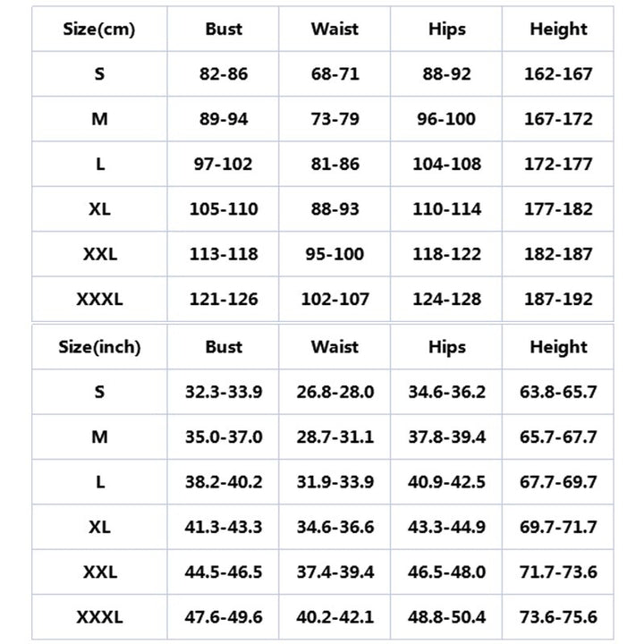
Task: Click the 95-100 waist measurement
Action: pyautogui.click(x=335, y=254)
